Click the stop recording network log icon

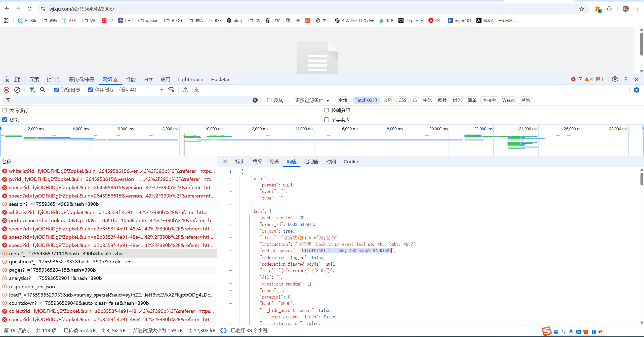click(7, 90)
